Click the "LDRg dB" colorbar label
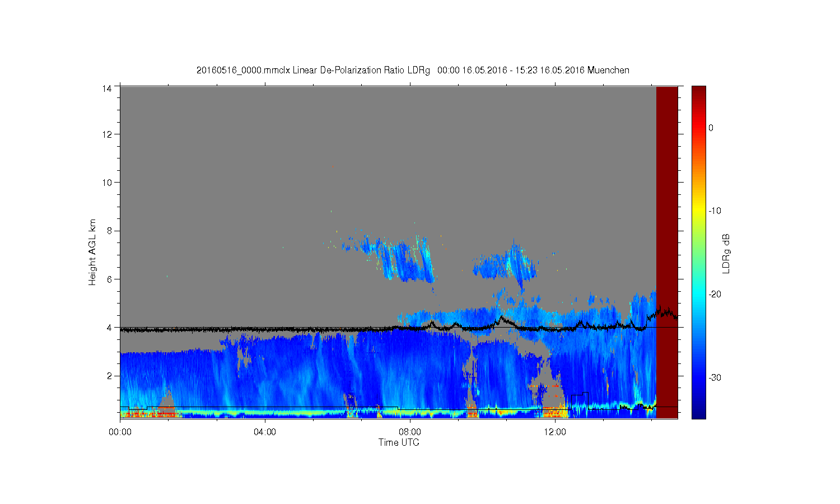The width and height of the screenshot is (840, 504). tap(726, 254)
